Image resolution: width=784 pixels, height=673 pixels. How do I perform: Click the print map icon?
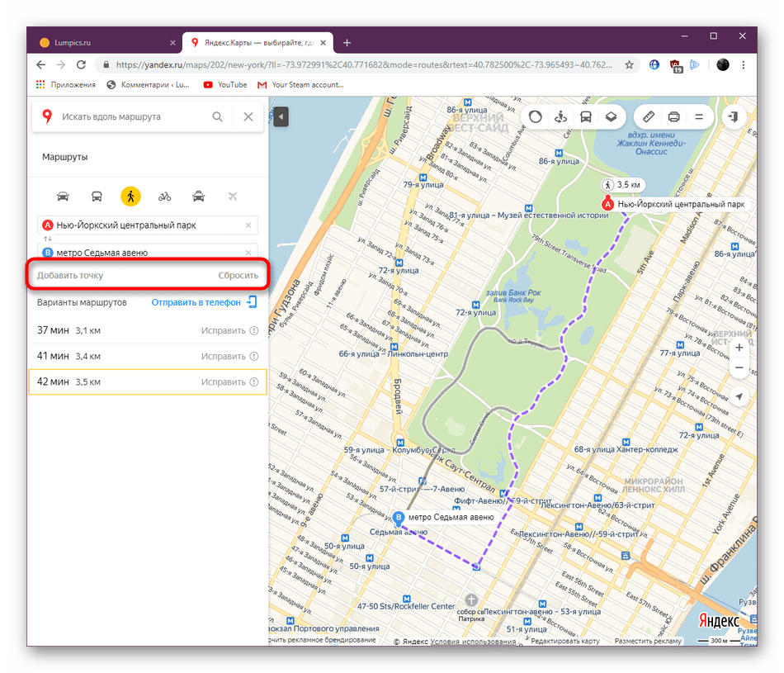[x=673, y=116]
